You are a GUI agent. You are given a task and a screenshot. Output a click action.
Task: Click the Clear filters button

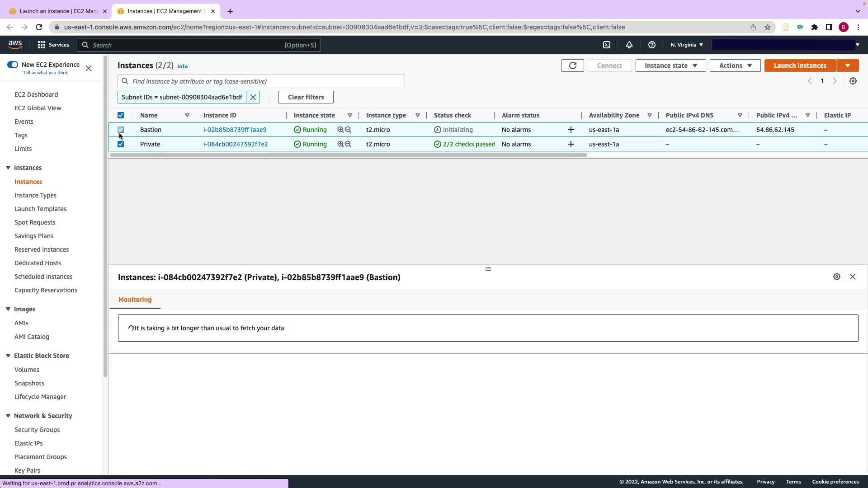click(306, 97)
